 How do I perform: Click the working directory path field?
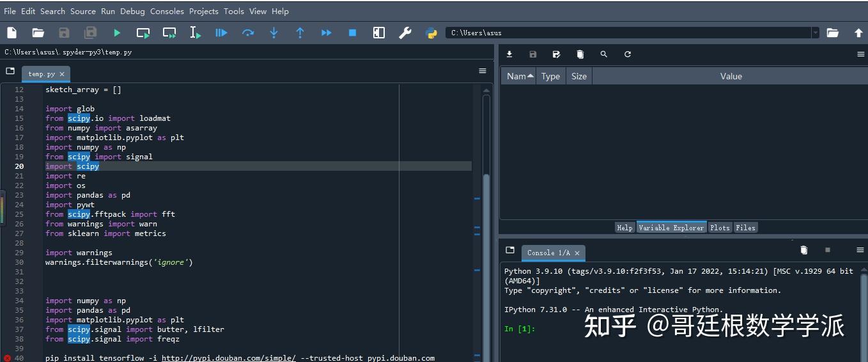coord(629,33)
